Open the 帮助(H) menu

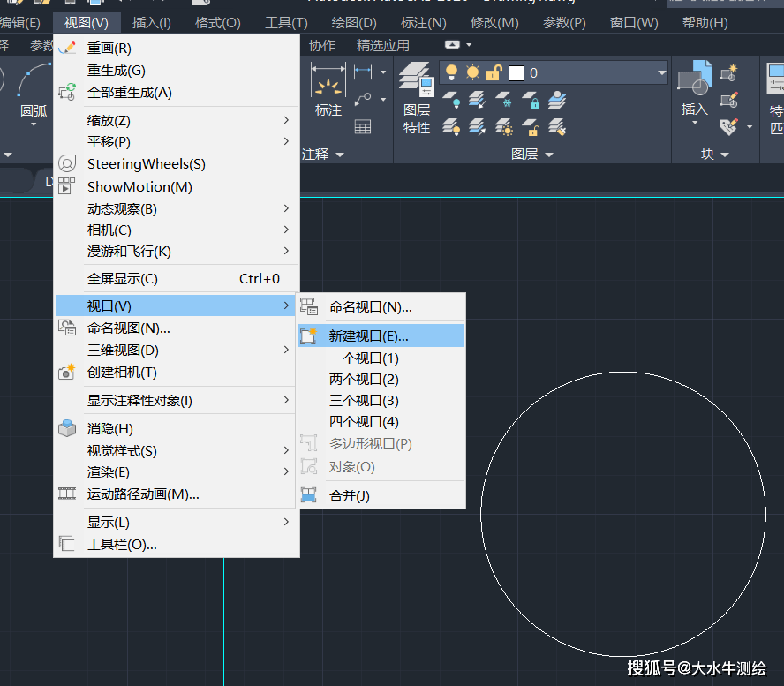705,23
